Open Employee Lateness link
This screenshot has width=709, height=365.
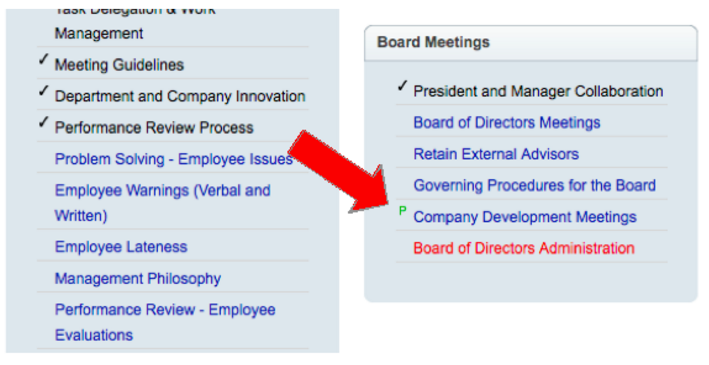[121, 247]
